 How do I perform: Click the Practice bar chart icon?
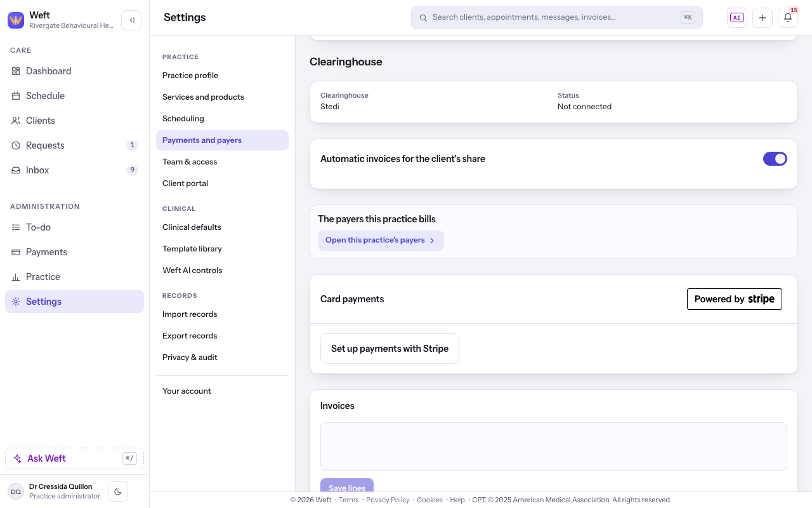(16, 277)
